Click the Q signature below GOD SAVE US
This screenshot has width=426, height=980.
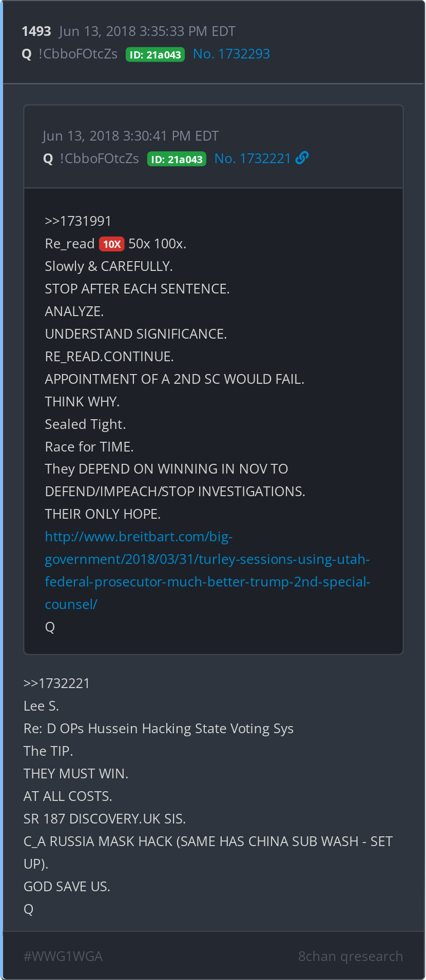click(28, 909)
